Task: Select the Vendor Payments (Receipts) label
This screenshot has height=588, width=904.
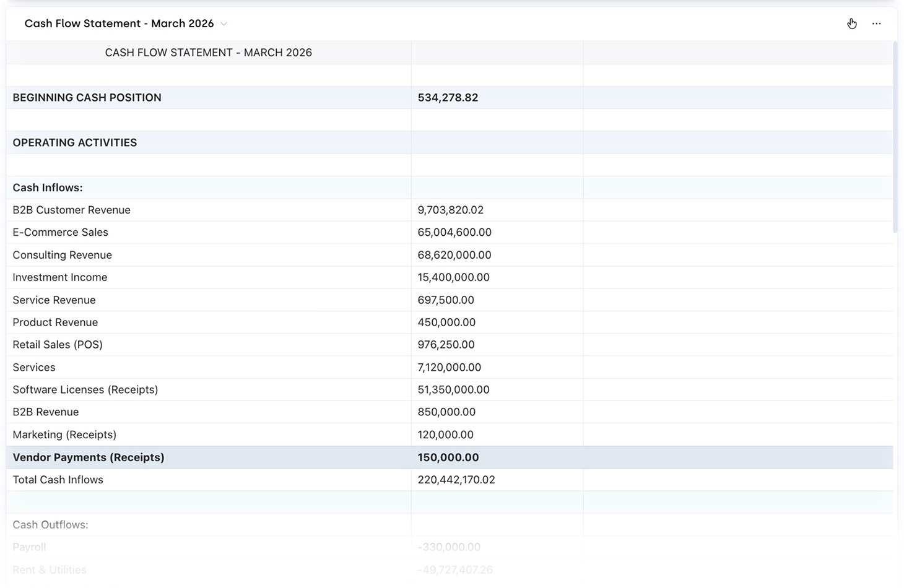Action: click(x=89, y=457)
